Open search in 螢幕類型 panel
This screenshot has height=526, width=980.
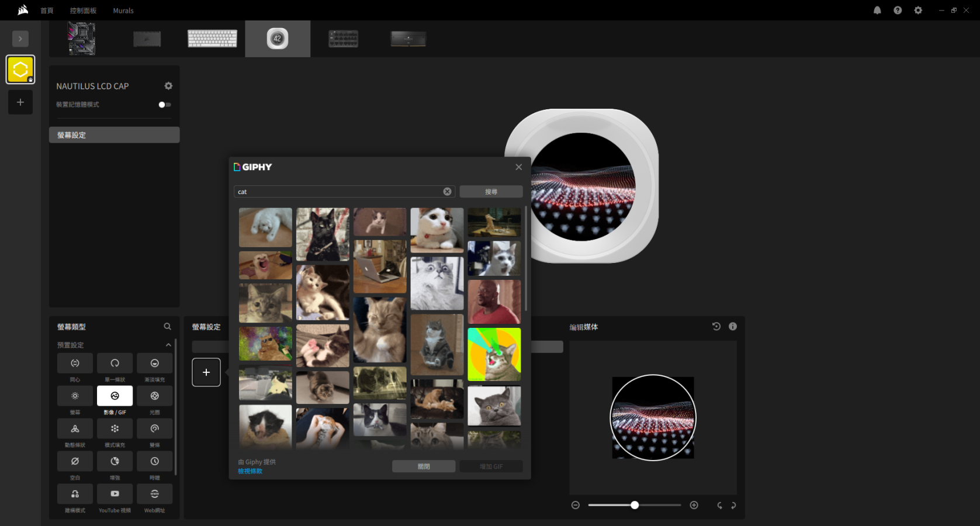(x=168, y=327)
